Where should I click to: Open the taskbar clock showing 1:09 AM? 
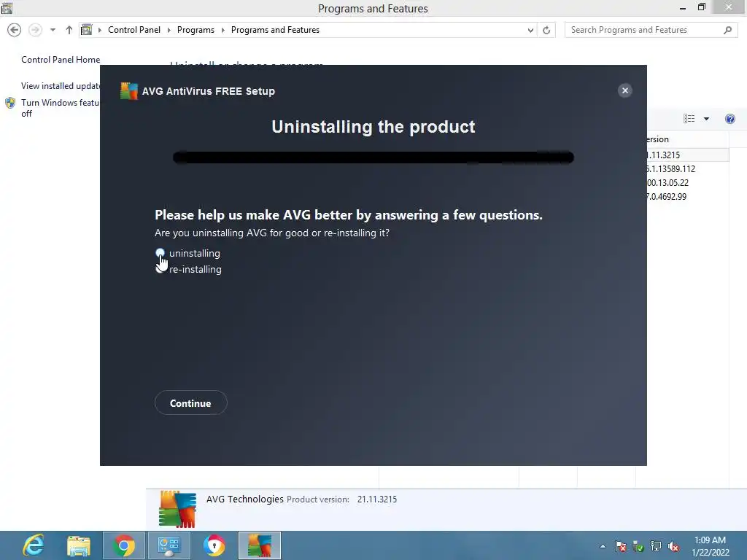coord(711,545)
